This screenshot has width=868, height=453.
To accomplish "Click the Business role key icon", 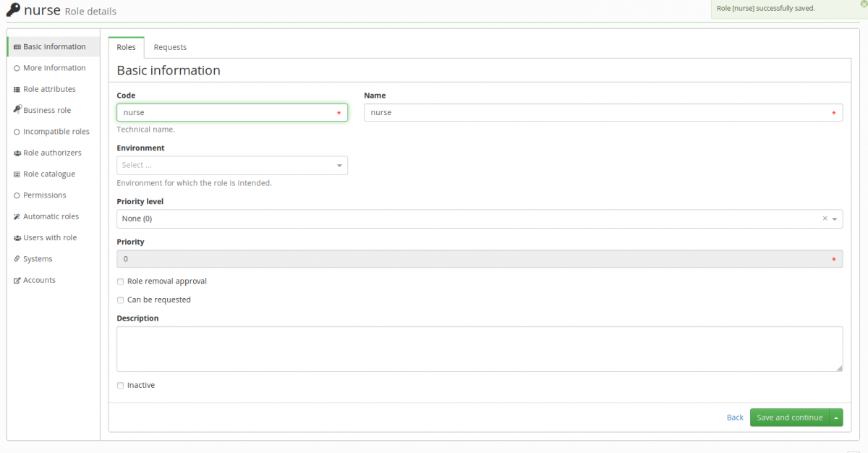I will tap(17, 110).
